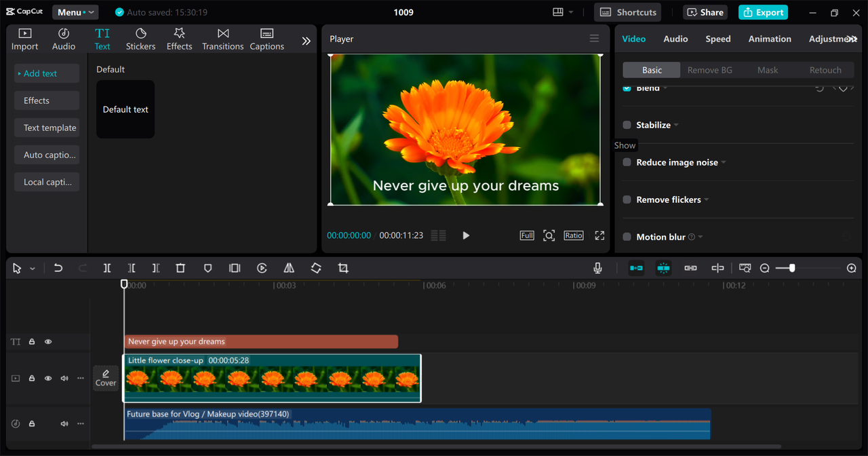The height and width of the screenshot is (456, 868).
Task: Click the freeze frame icon
Action: [x=235, y=268]
